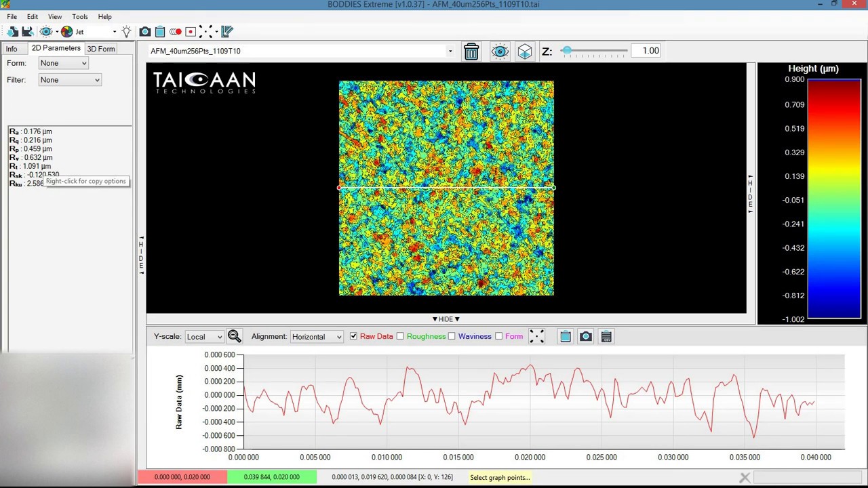The image size is (868, 488).
Task: Open the Filter dropdown set to None
Action: click(x=70, y=80)
